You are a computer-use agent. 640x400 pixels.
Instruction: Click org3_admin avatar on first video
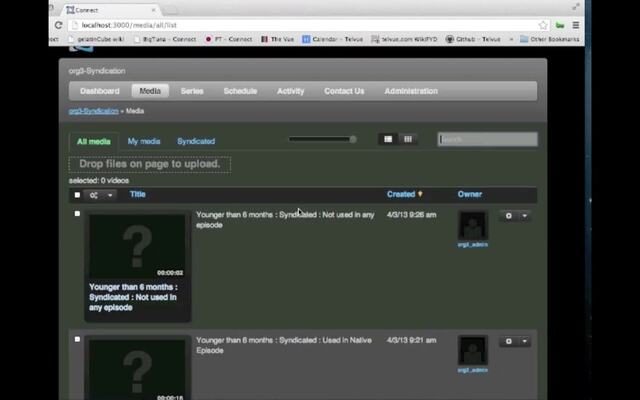(472, 225)
